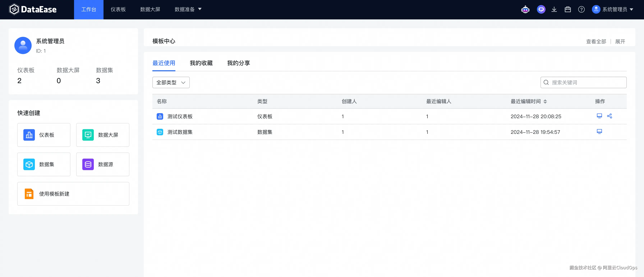The width and height of the screenshot is (644, 277).
Task: Open 测试仪表板 in new window icon
Action: click(599, 116)
